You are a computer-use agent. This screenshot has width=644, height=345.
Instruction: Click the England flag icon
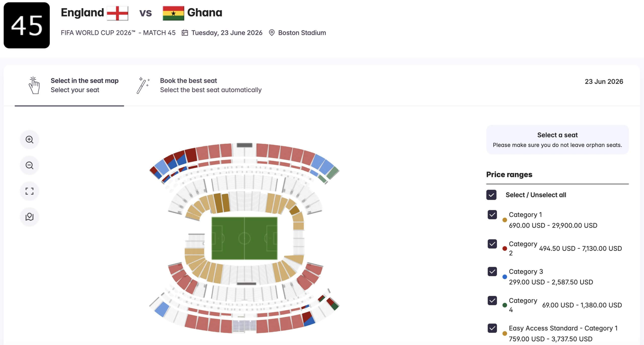click(x=117, y=13)
